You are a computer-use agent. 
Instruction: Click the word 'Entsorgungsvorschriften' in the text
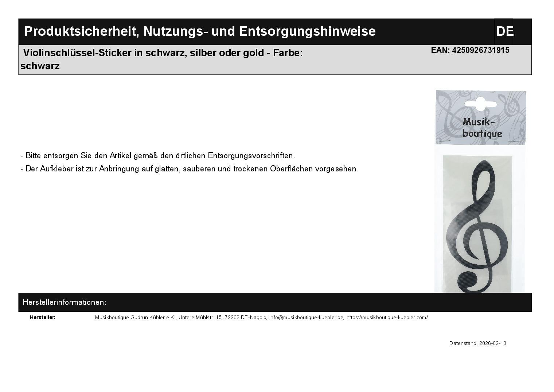(x=251, y=156)
